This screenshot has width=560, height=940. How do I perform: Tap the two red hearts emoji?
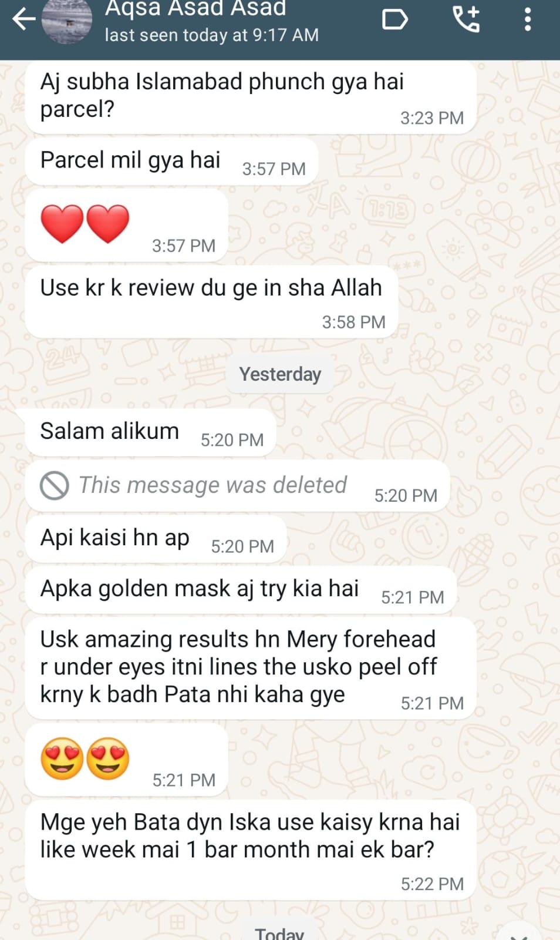(x=85, y=224)
